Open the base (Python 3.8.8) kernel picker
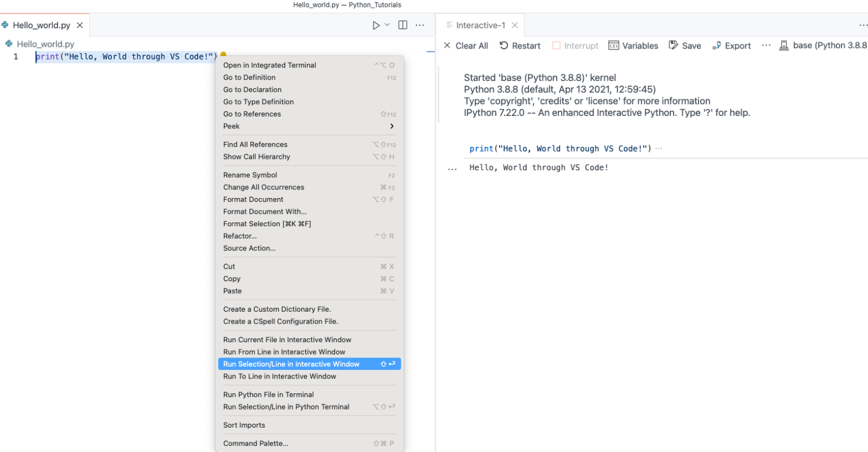Viewport: 868px width, 452px height. coord(822,45)
